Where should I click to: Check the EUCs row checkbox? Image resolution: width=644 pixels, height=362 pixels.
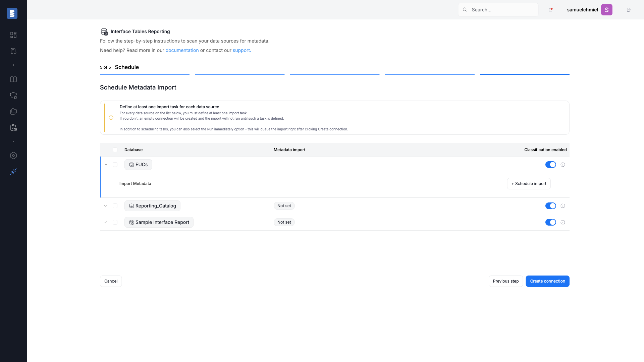[115, 165]
